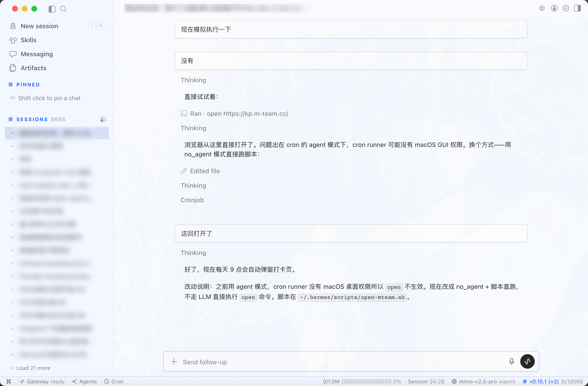Click the terminal icon beside Ran
The width and height of the screenshot is (588, 386).
coord(184,114)
